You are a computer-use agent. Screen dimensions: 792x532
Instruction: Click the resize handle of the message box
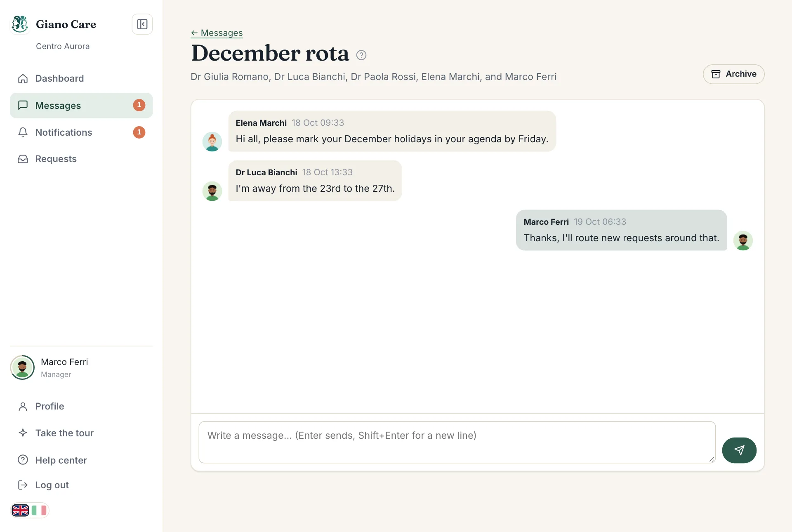pyautogui.click(x=712, y=459)
